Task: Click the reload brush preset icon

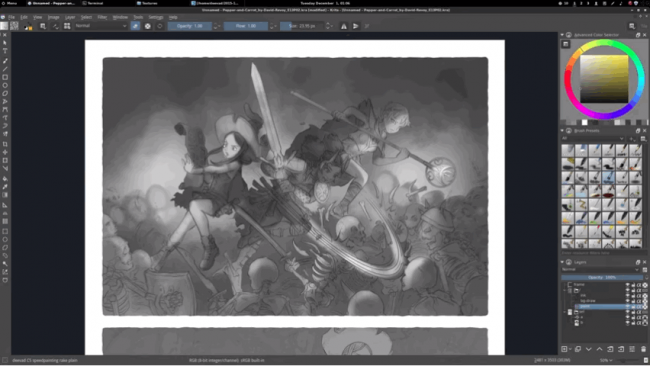Action: [x=160, y=26]
